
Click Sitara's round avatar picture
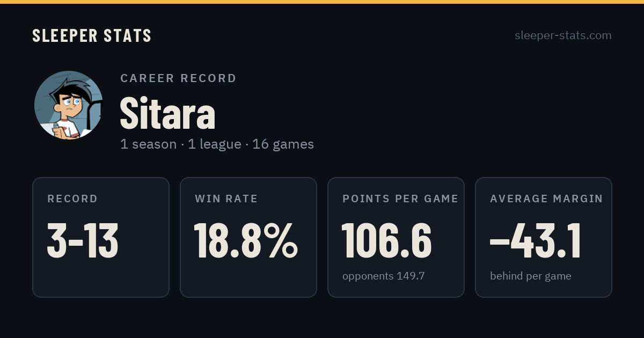[69, 105]
